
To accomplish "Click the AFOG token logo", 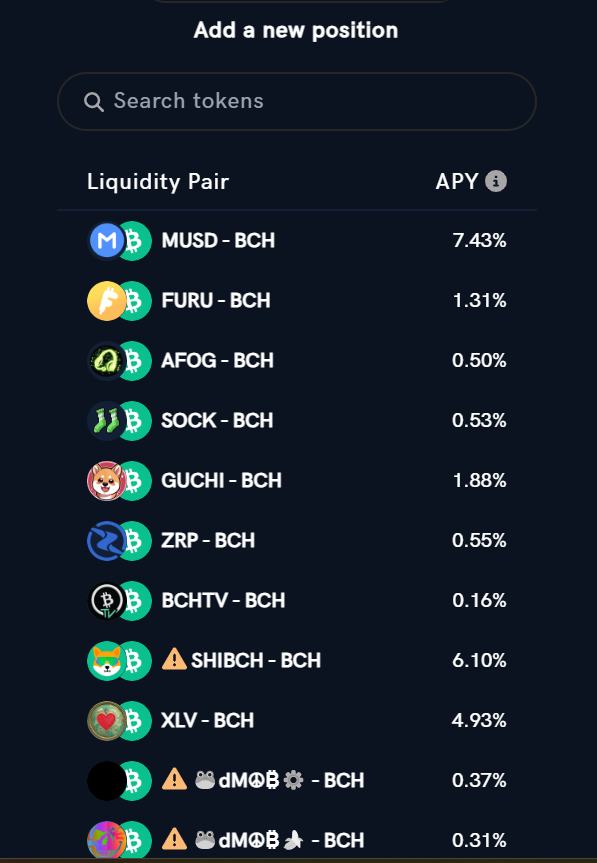I will [x=107, y=361].
